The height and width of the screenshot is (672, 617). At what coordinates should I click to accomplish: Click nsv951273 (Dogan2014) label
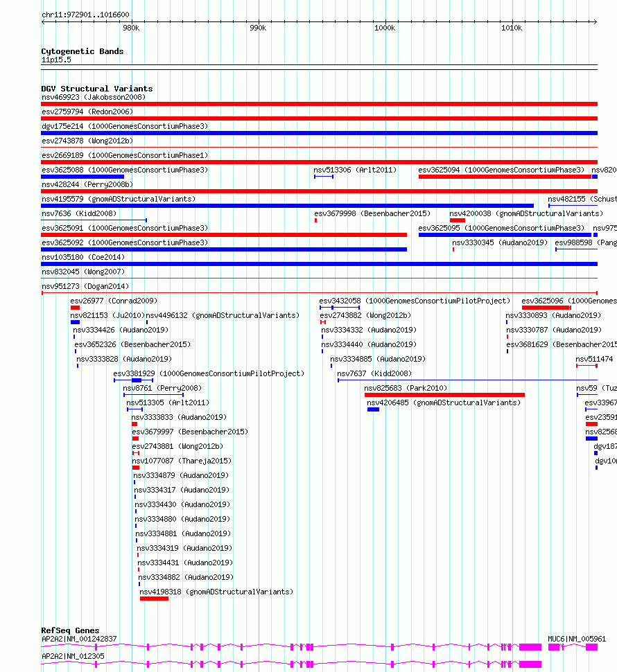click(x=85, y=287)
